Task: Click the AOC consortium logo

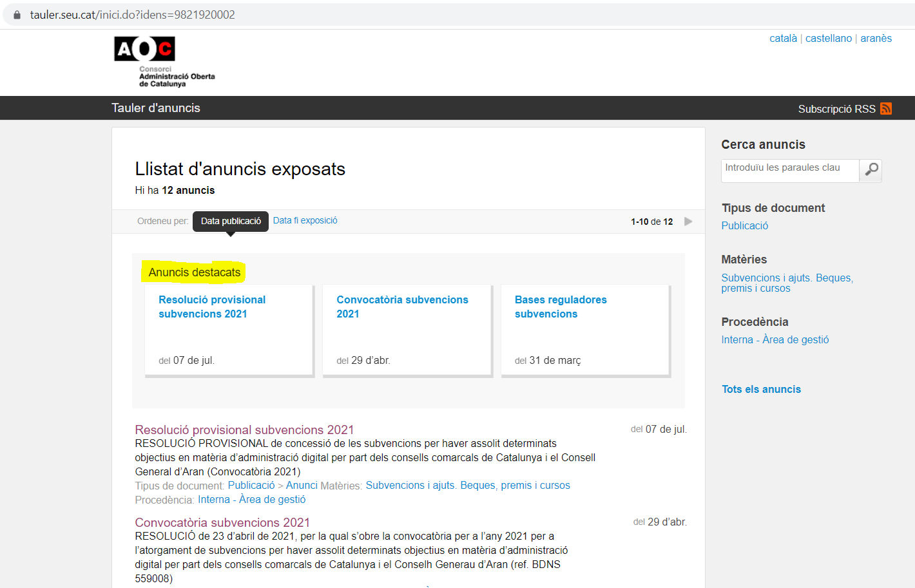Action: pyautogui.click(x=164, y=61)
